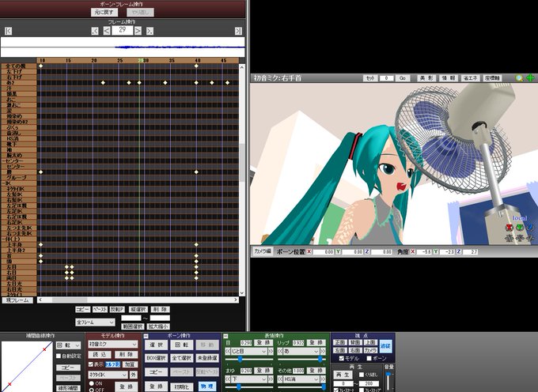Adjust the eye morph slider handle
This screenshot has height=392, width=538.
(240, 359)
